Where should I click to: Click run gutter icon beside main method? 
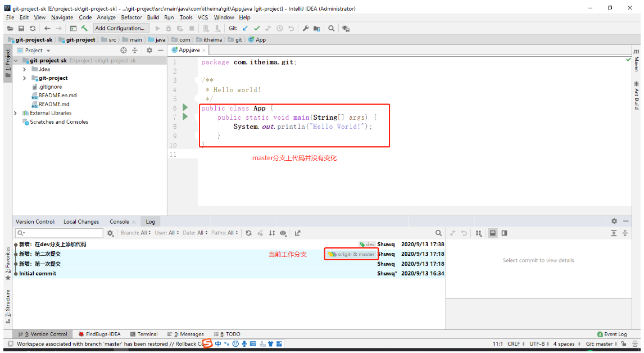coord(185,117)
